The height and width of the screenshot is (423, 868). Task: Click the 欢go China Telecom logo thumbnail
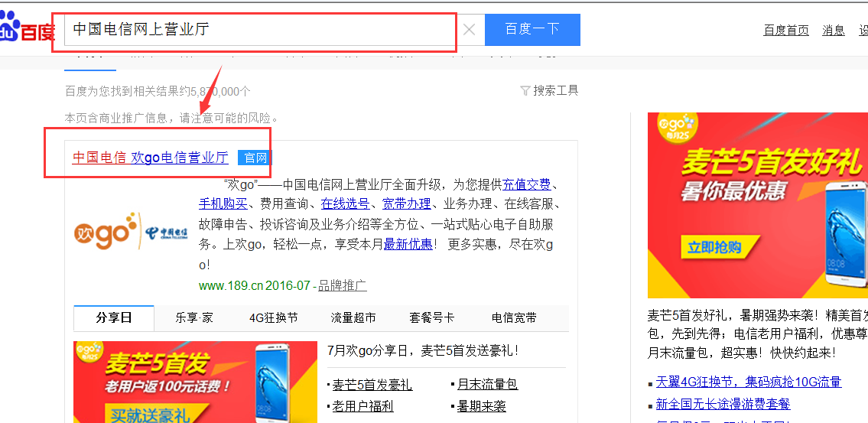tap(131, 232)
